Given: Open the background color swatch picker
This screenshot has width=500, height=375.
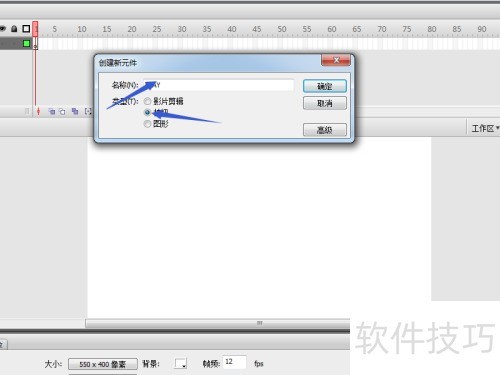Looking at the screenshot, I should 181,363.
